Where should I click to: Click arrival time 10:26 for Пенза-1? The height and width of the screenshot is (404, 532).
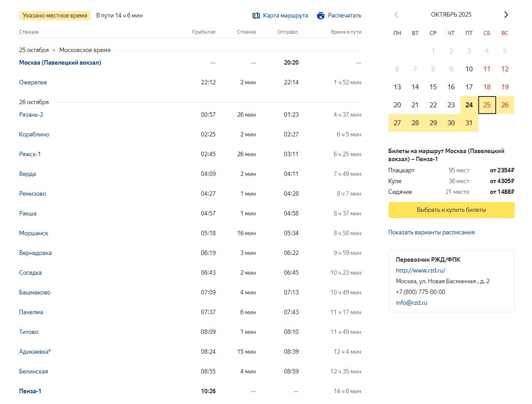[208, 391]
